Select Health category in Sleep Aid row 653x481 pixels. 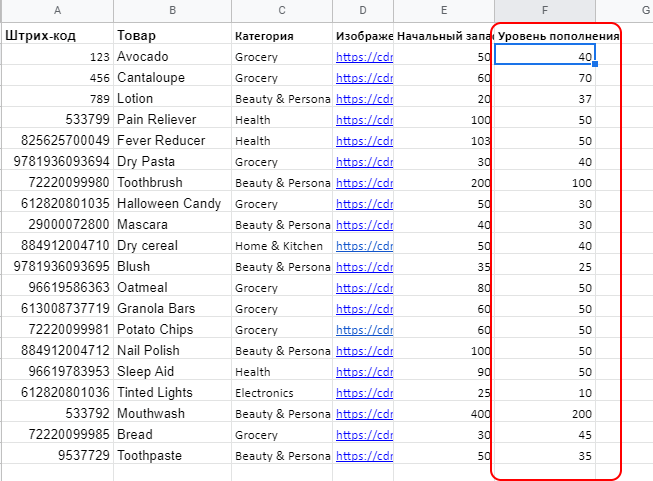tap(282, 371)
